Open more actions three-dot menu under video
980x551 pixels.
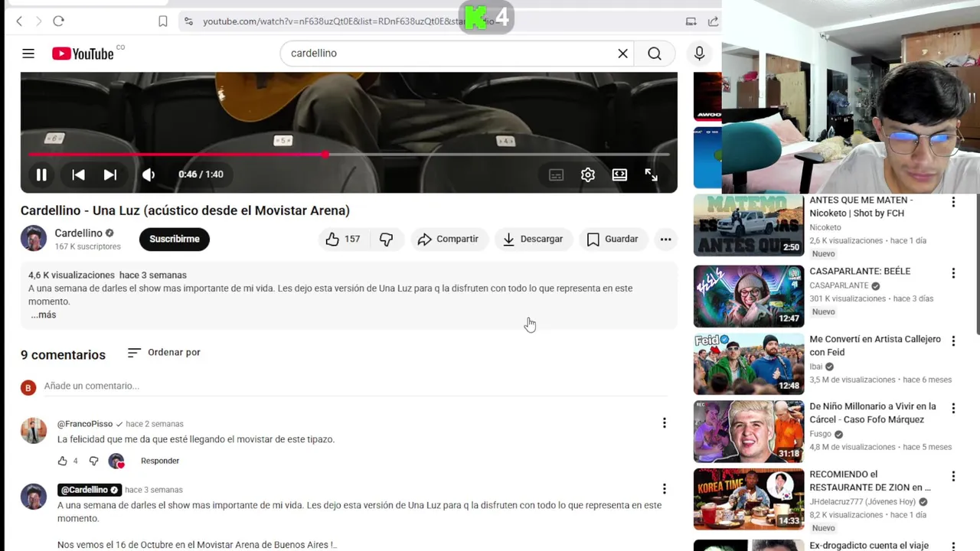click(x=666, y=240)
